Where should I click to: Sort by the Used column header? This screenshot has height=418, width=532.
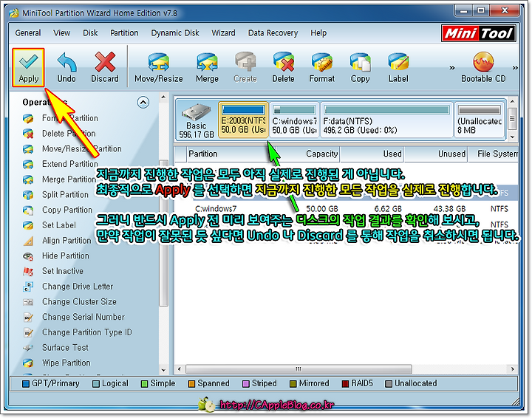[x=372, y=154]
